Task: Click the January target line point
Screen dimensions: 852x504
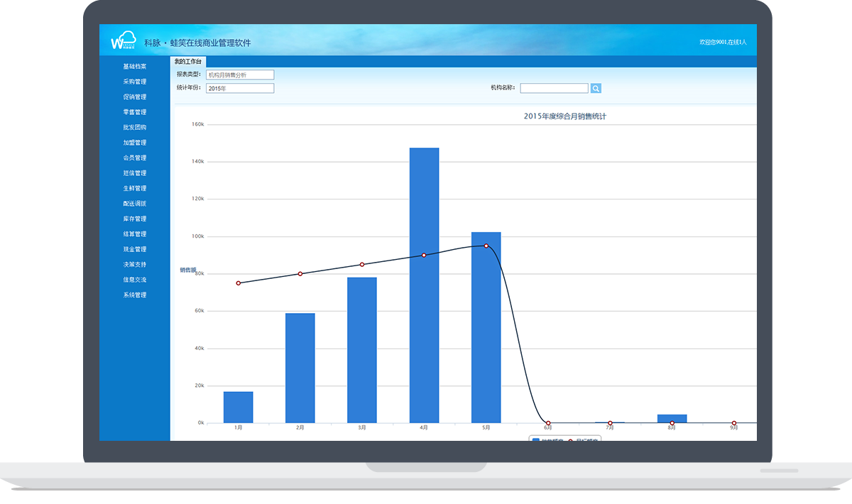Action: click(x=239, y=283)
